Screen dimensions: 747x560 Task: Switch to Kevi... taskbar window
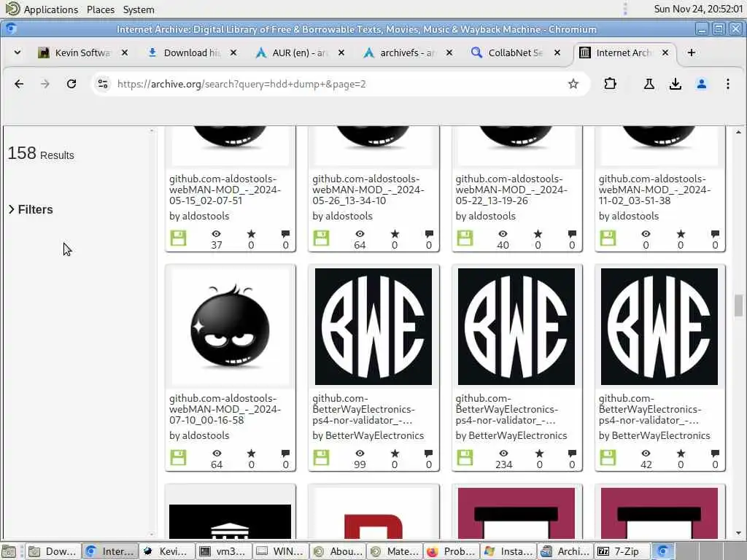(166, 551)
